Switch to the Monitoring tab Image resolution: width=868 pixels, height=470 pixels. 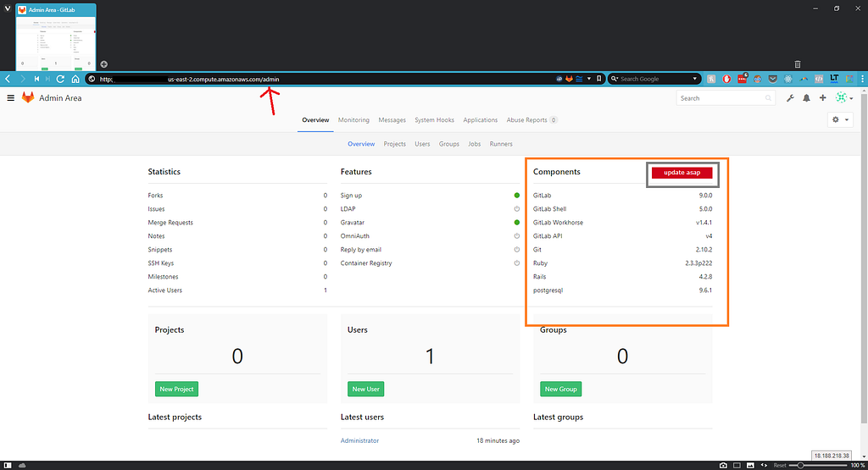point(353,120)
